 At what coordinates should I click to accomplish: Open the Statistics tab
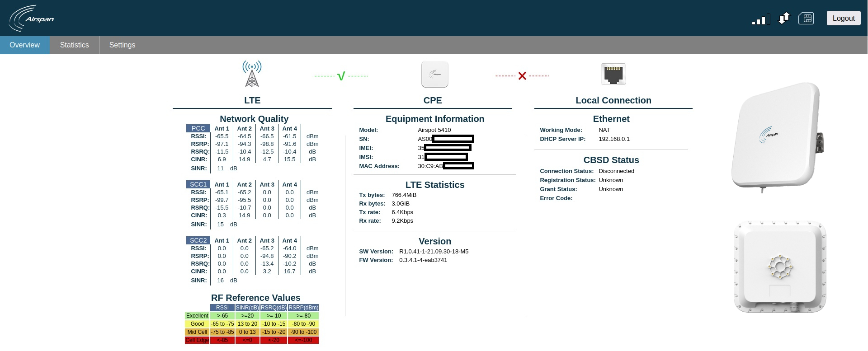pyautogui.click(x=74, y=45)
